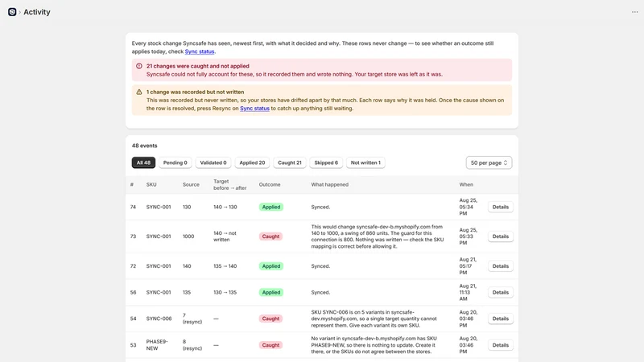
Task: Select SKU SYNC-006 in row 54
Action: point(159,319)
